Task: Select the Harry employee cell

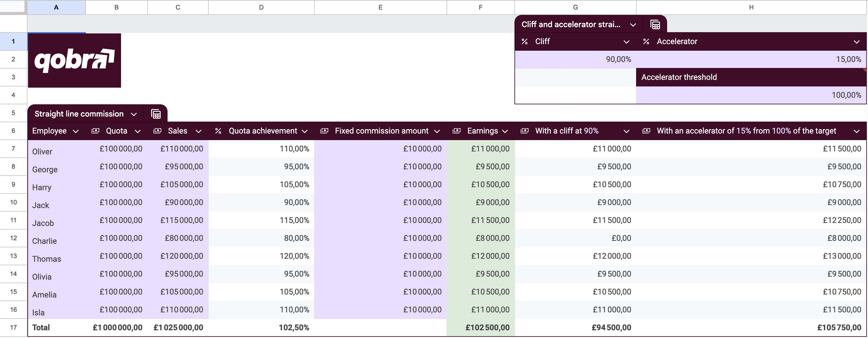Action: 56,184
